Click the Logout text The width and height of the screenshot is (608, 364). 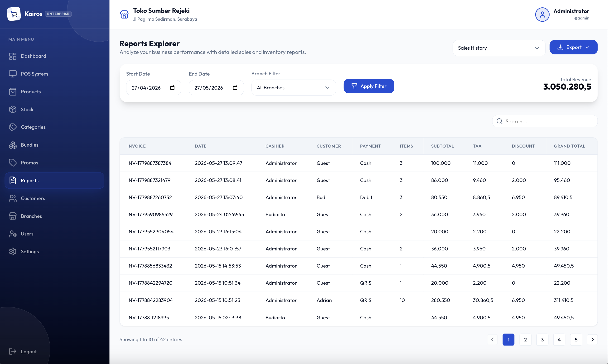point(29,351)
